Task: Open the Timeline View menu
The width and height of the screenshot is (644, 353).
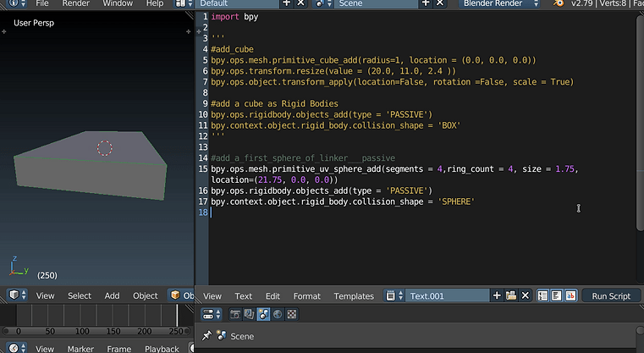Action: coord(44,349)
